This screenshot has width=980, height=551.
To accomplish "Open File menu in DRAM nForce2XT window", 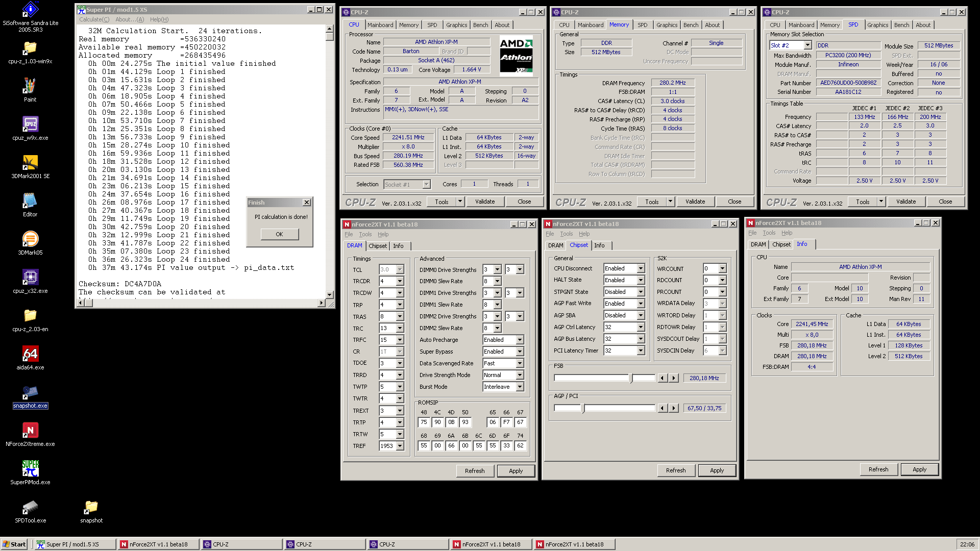I will click(349, 234).
